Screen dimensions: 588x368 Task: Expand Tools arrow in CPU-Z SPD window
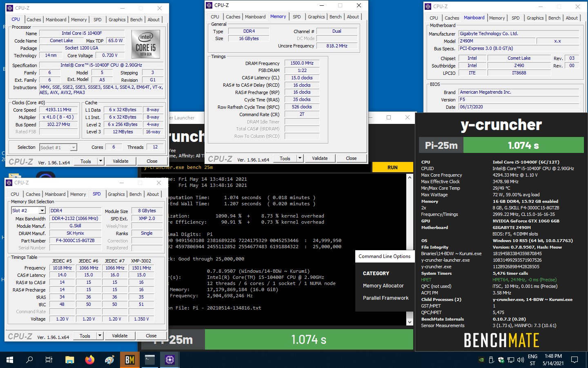(100, 336)
